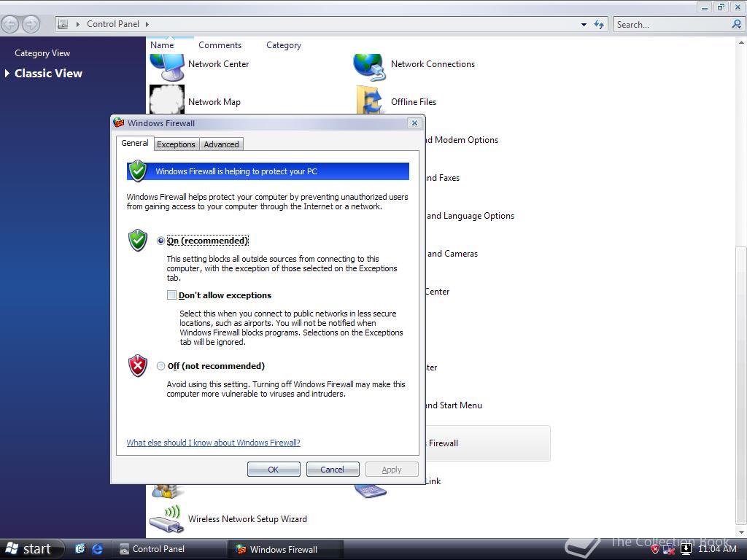Click the grayed-out Apply button
The height and width of the screenshot is (560, 747).
coord(392,470)
